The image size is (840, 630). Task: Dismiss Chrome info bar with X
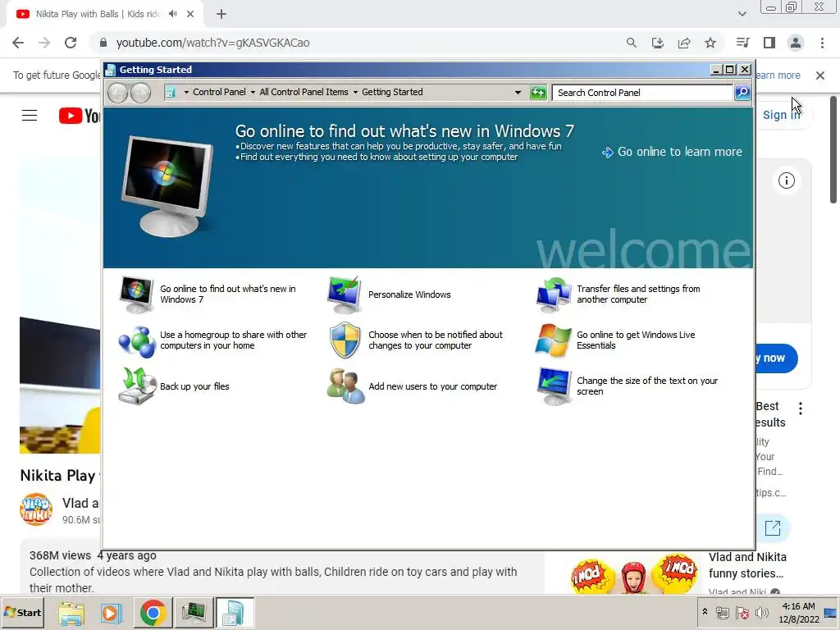pos(820,75)
